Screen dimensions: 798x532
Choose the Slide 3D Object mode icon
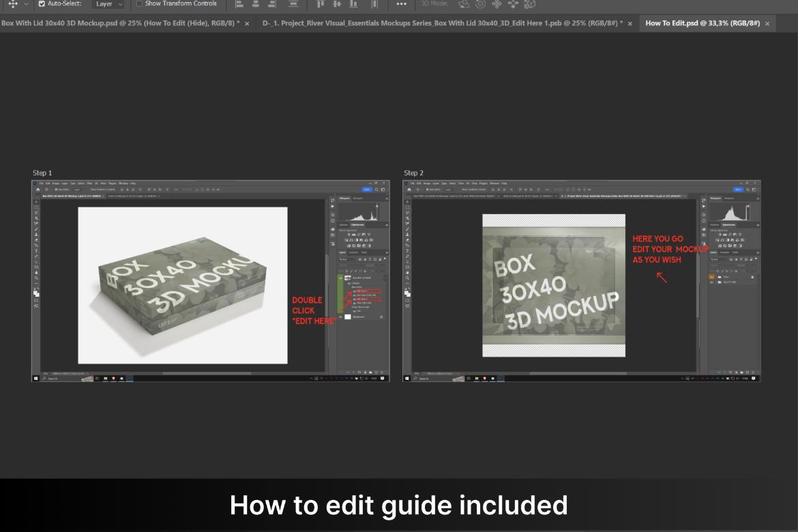(x=513, y=4)
